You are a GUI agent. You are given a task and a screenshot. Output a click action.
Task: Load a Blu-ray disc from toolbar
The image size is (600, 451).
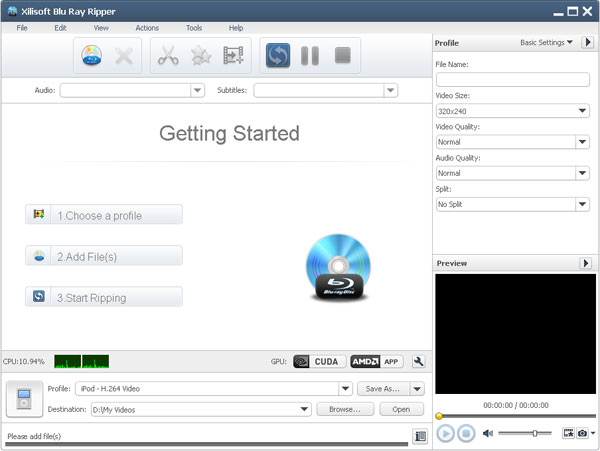(91, 55)
